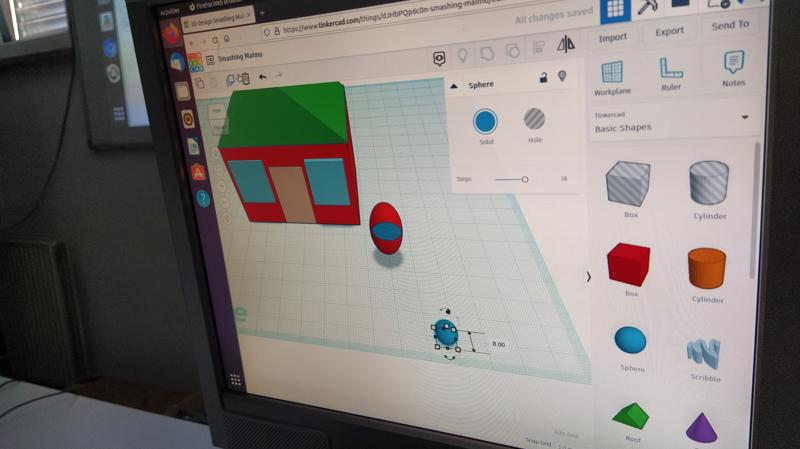This screenshot has height=449, width=800.
Task: Click the Export button
Action: pyautogui.click(x=669, y=32)
